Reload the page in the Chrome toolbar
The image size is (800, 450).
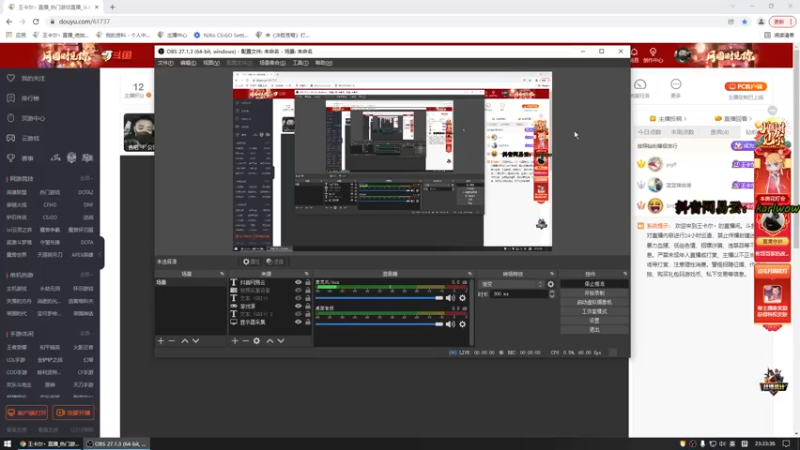pyautogui.click(x=36, y=21)
